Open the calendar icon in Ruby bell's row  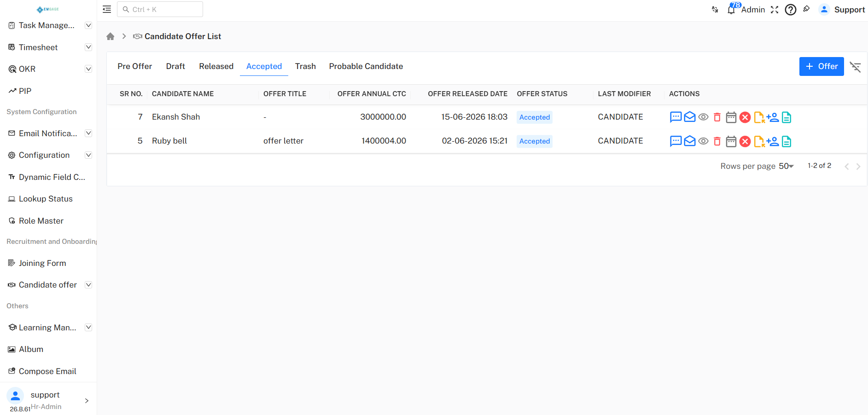731,141
